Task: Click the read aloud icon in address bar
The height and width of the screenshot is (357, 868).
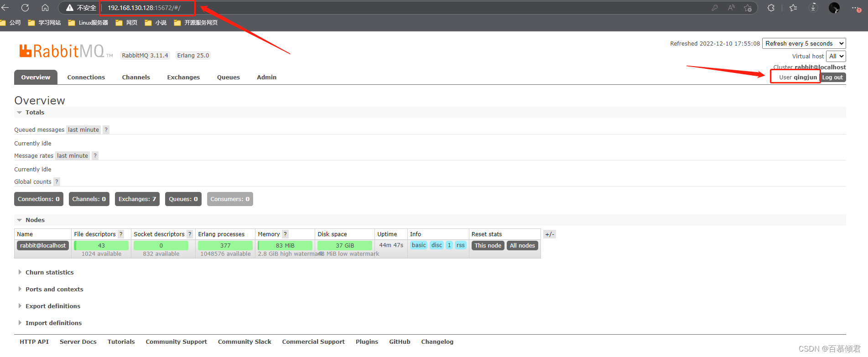Action: (x=731, y=8)
